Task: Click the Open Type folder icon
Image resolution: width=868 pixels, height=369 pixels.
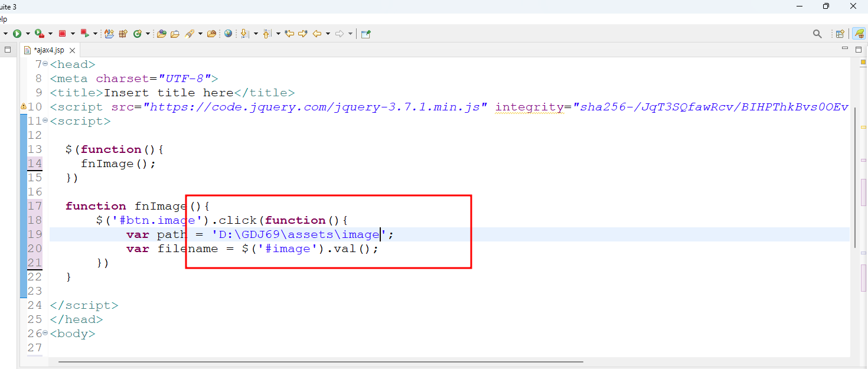Action: (161, 34)
